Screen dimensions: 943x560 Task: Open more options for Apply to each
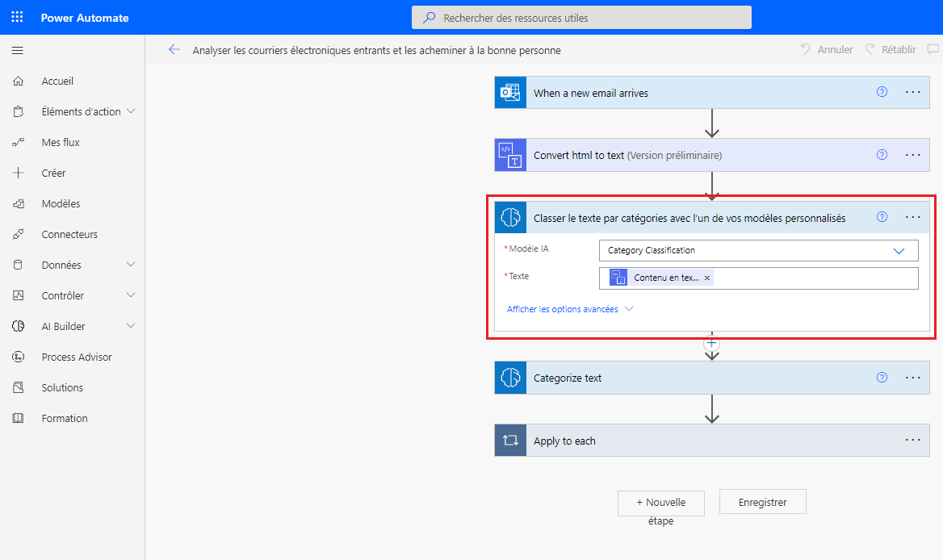click(913, 440)
